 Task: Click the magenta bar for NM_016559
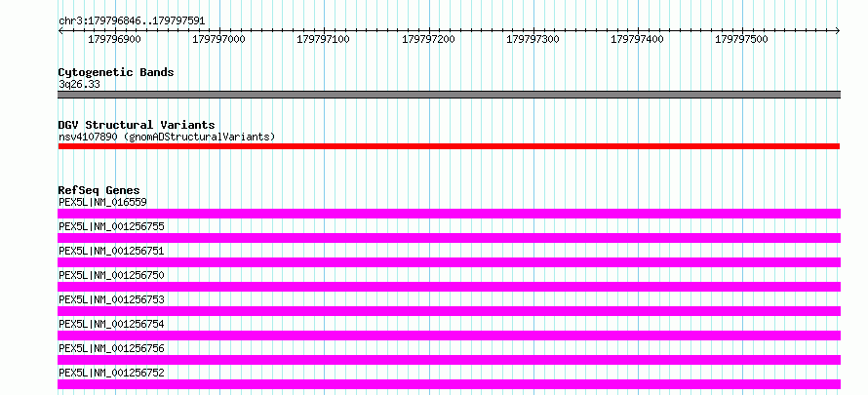tap(449, 214)
